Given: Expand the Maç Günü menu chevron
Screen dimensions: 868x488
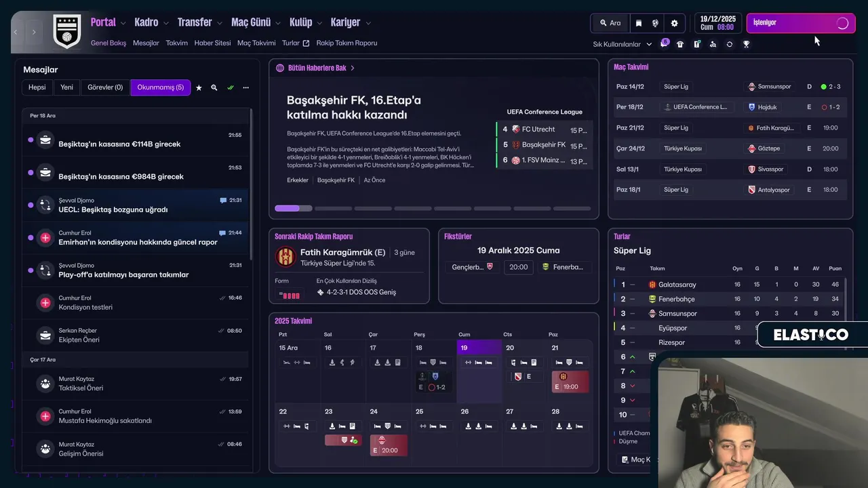Looking at the screenshot, I should 278,23.
